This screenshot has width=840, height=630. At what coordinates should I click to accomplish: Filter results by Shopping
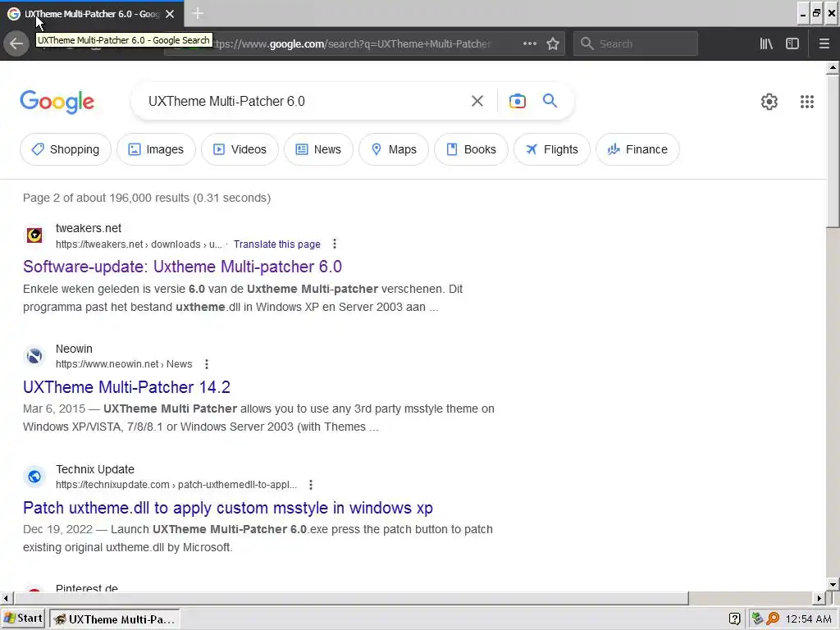coord(66,149)
